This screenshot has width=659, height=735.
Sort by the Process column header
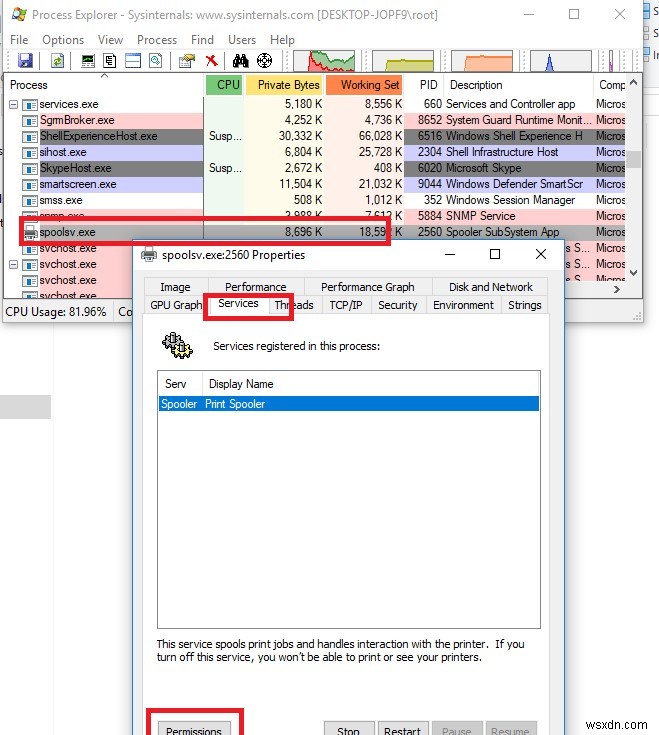pyautogui.click(x=104, y=85)
